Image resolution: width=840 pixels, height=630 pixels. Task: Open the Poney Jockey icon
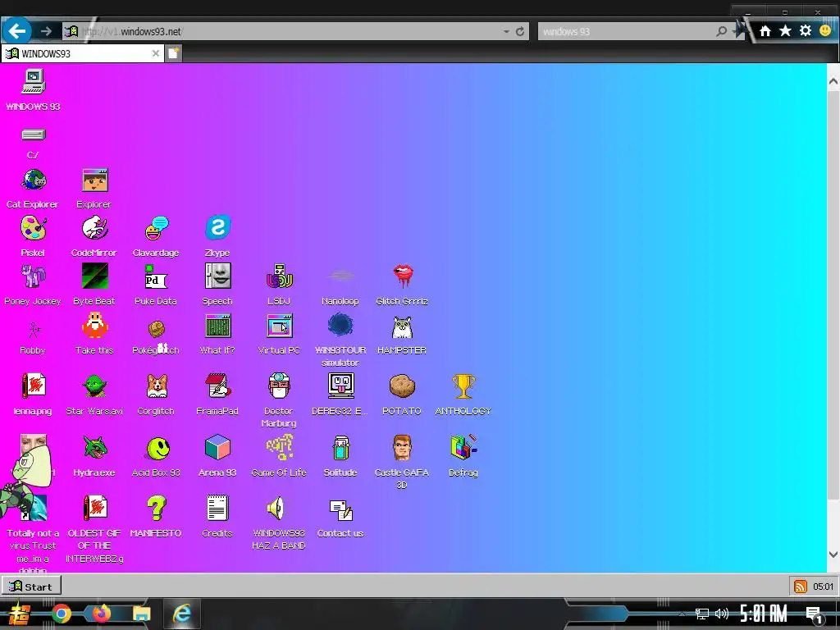pyautogui.click(x=33, y=276)
